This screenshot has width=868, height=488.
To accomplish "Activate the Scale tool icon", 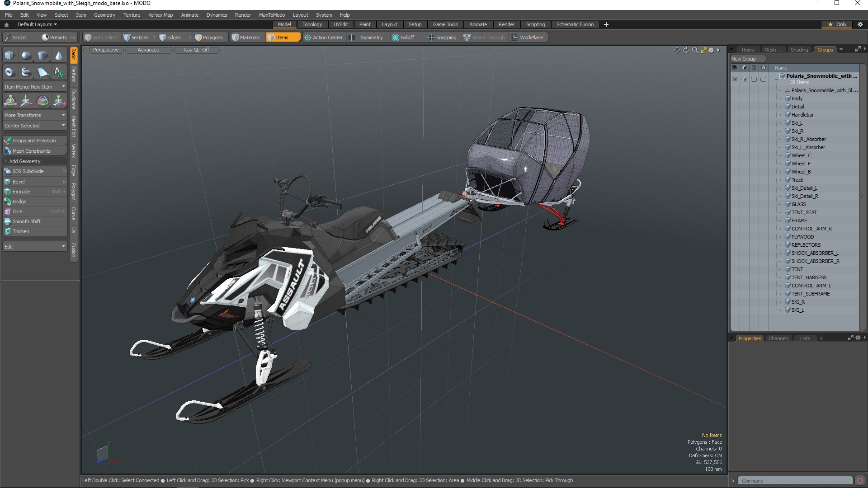I will click(x=59, y=101).
